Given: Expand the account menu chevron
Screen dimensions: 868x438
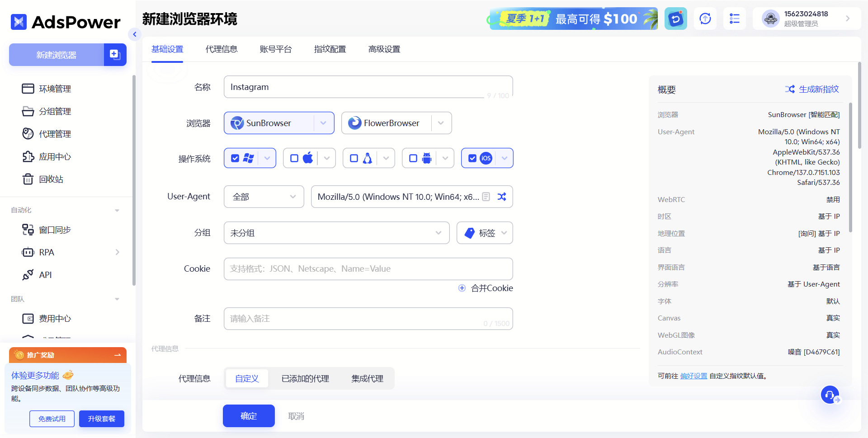Looking at the screenshot, I should point(848,19).
